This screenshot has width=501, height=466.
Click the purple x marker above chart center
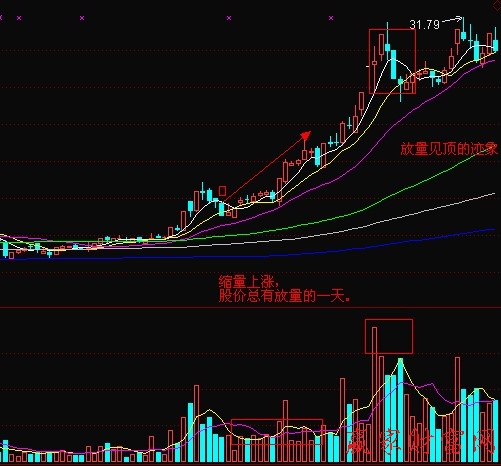tap(229, 18)
